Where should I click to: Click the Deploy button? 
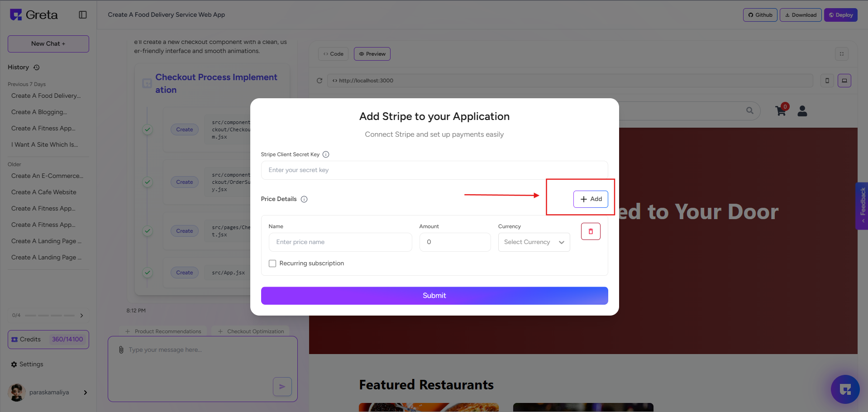[841, 15]
